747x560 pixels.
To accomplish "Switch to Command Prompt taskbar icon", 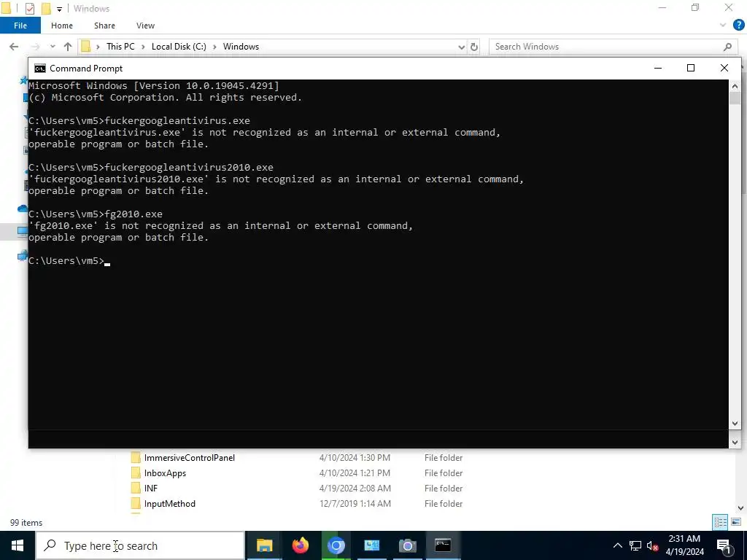I will (443, 545).
